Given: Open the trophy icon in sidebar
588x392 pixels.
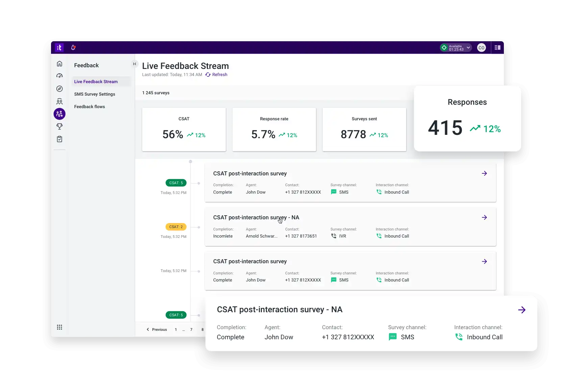Looking at the screenshot, I should [x=59, y=126].
